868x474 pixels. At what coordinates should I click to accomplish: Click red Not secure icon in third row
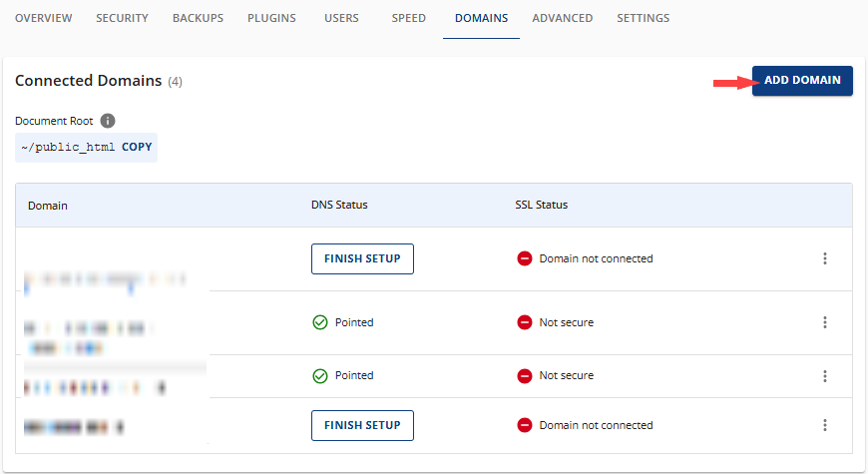coord(524,376)
